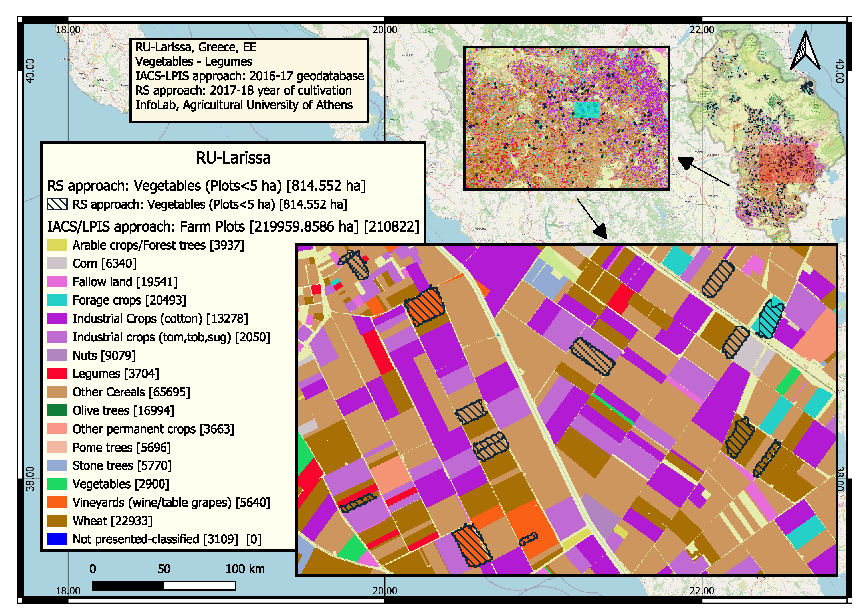Click the Wheat legend entry label
866x616 pixels.
(112, 521)
